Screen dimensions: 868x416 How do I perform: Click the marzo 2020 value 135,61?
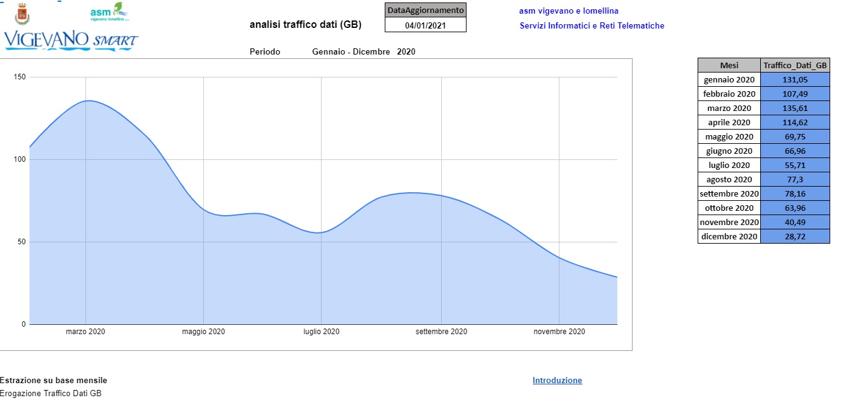794,108
